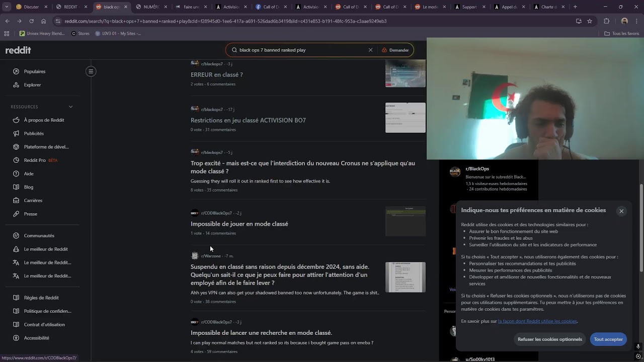Image resolution: width=644 pixels, height=362 pixels.
Task: Open 'Impossible de lancer une recherche' post
Action: click(x=262, y=333)
